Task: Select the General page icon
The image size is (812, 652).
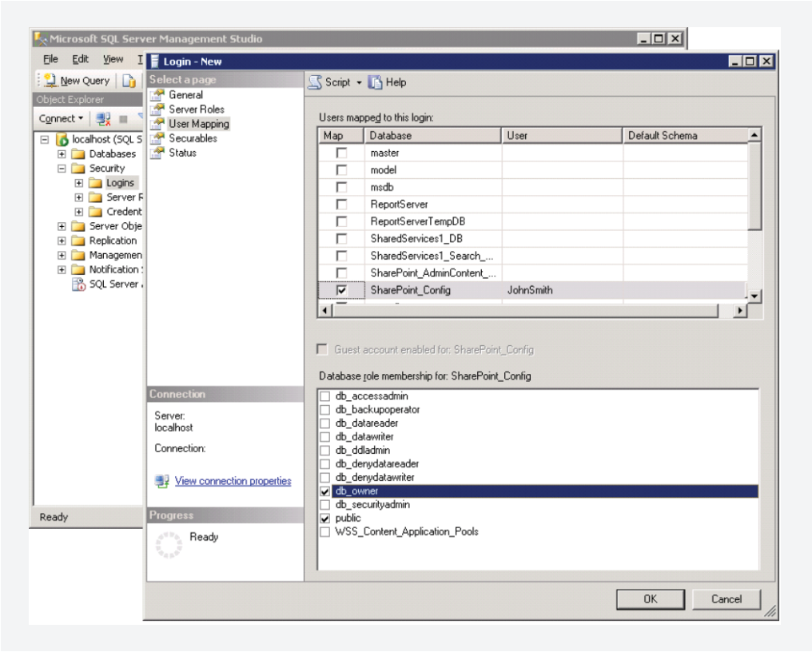Action: tap(157, 95)
